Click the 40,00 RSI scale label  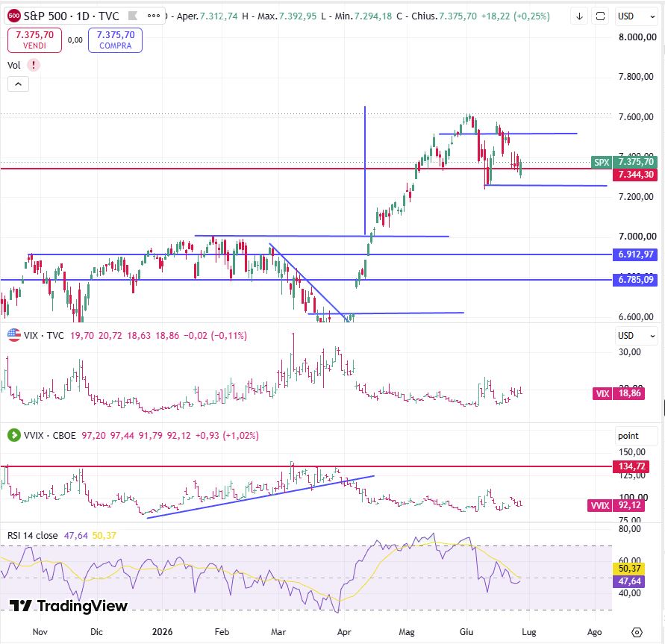pos(630,593)
